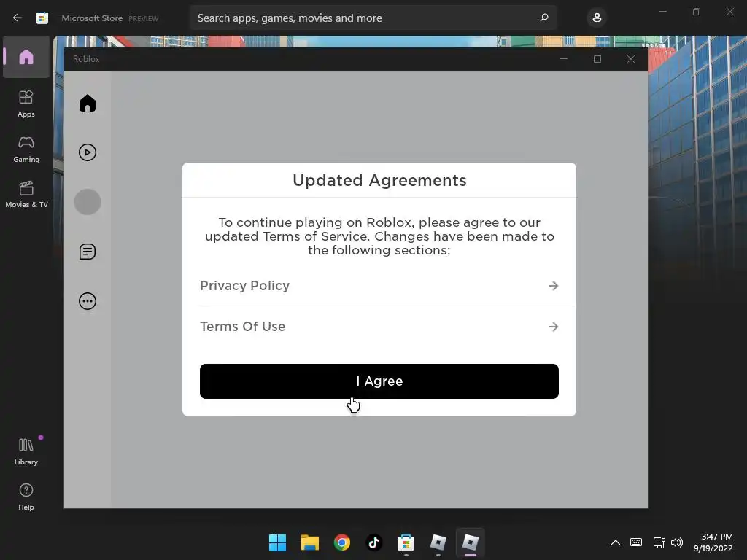Open TikTok from taskbar
Screen dimensions: 747x560
374,542
